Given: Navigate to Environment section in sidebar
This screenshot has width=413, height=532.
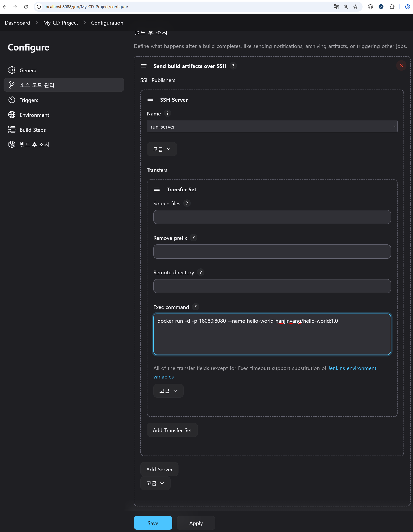Looking at the screenshot, I should click(34, 115).
